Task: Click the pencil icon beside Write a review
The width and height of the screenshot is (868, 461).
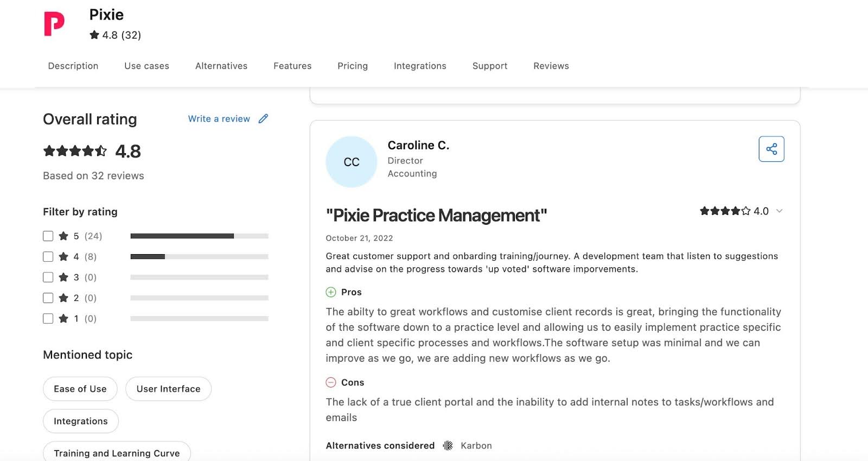Action: 264,118
